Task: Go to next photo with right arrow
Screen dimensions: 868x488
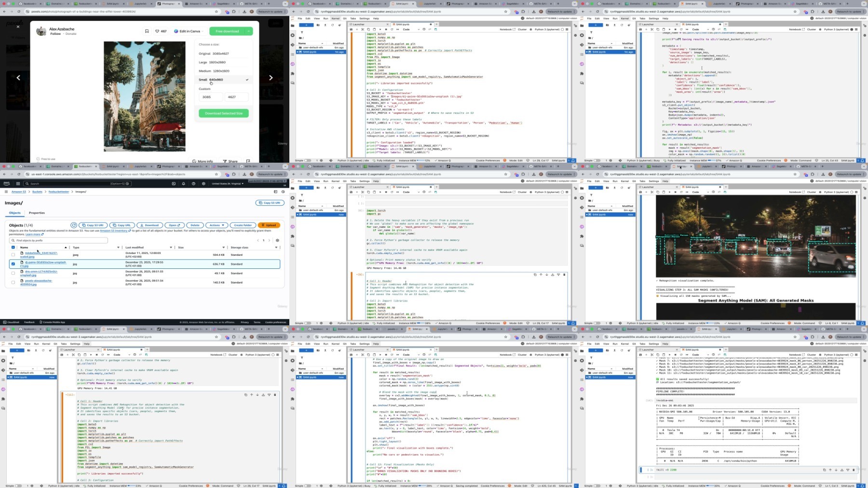Action: click(x=271, y=78)
